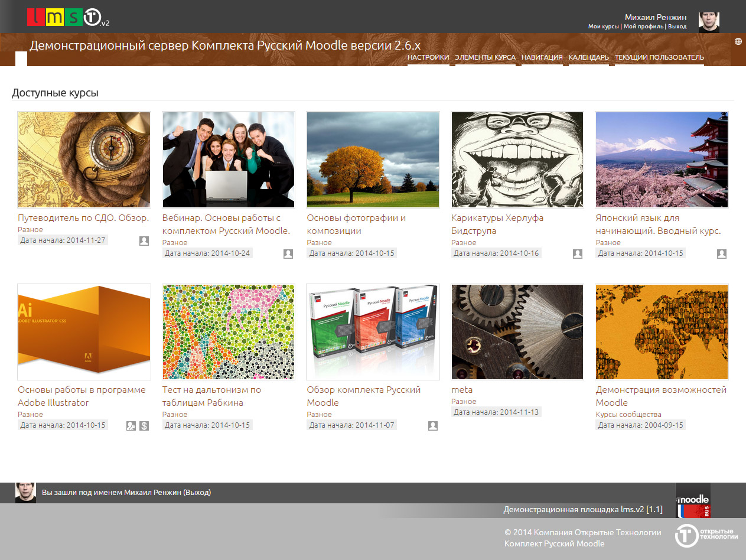Click the person icon on Японский язык course
Screen dimensions: 746x560
[x=722, y=253]
